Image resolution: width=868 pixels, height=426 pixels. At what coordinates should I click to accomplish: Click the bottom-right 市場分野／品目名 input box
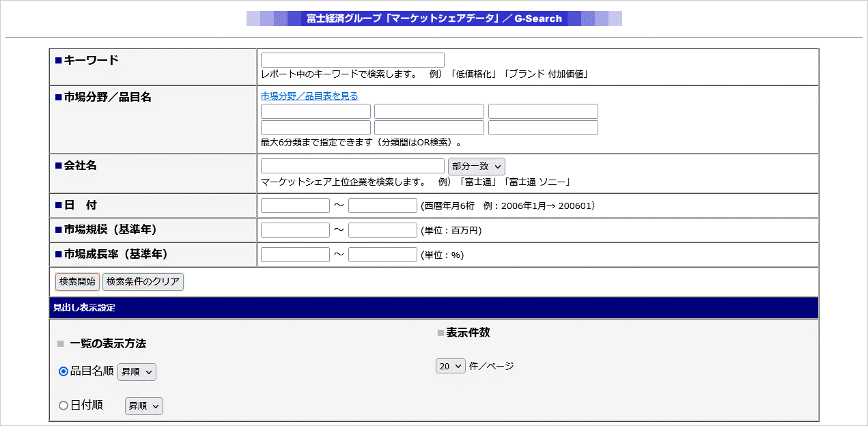(x=543, y=128)
